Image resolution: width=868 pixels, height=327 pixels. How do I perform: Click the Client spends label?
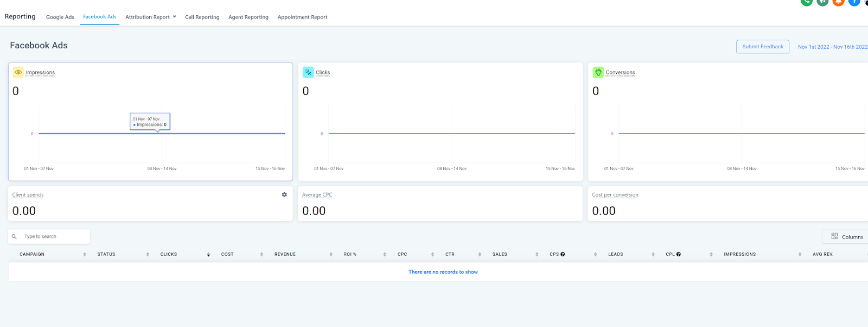click(28, 194)
